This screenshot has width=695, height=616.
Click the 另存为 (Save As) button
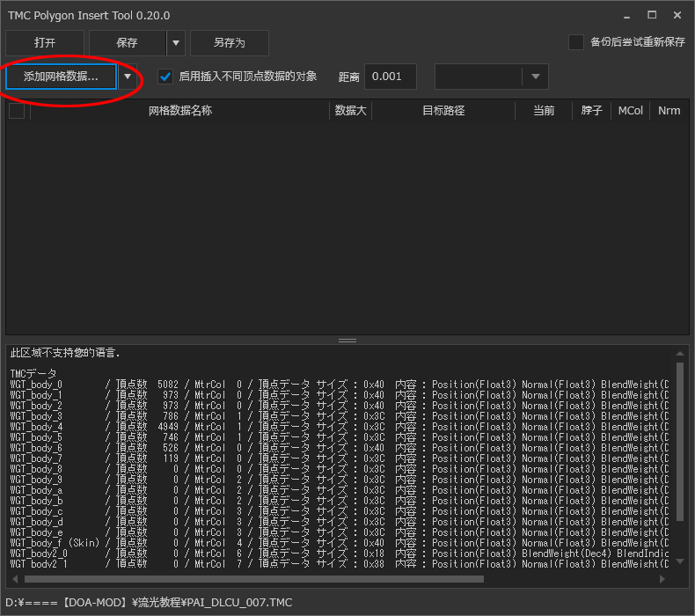[x=229, y=43]
